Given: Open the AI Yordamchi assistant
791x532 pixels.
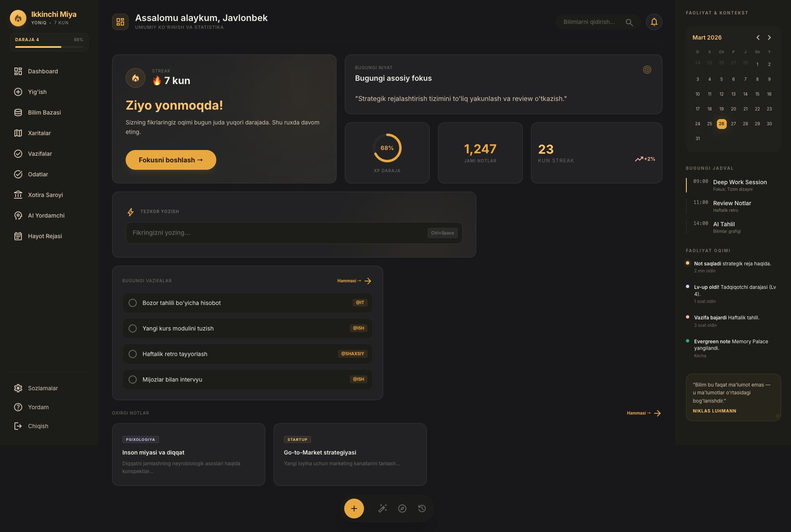Looking at the screenshot, I should coord(46,215).
